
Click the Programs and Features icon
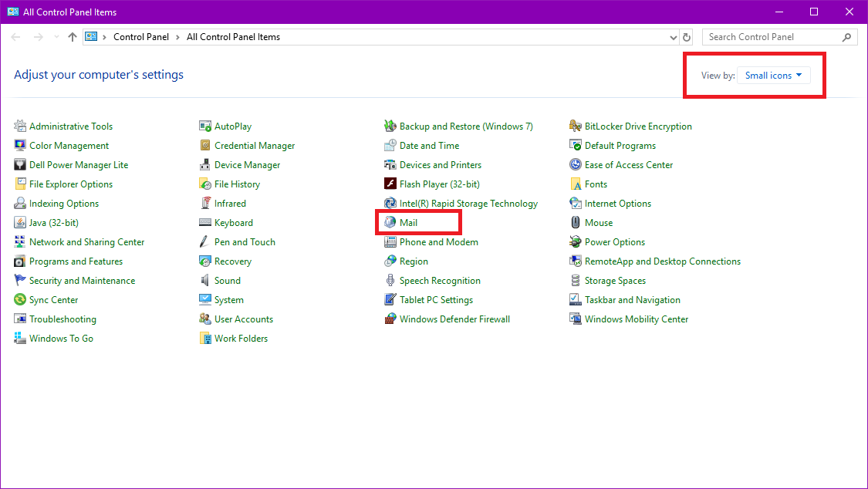click(x=20, y=261)
